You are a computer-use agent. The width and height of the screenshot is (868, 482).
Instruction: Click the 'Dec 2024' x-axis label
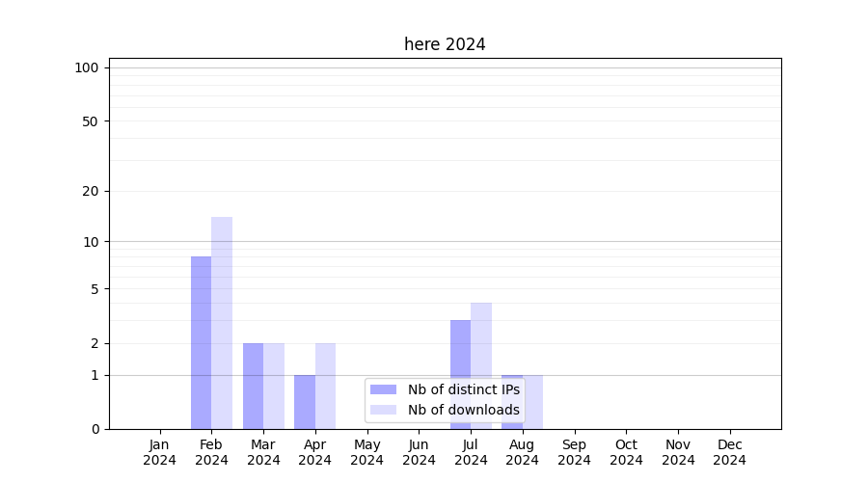[x=730, y=452]
